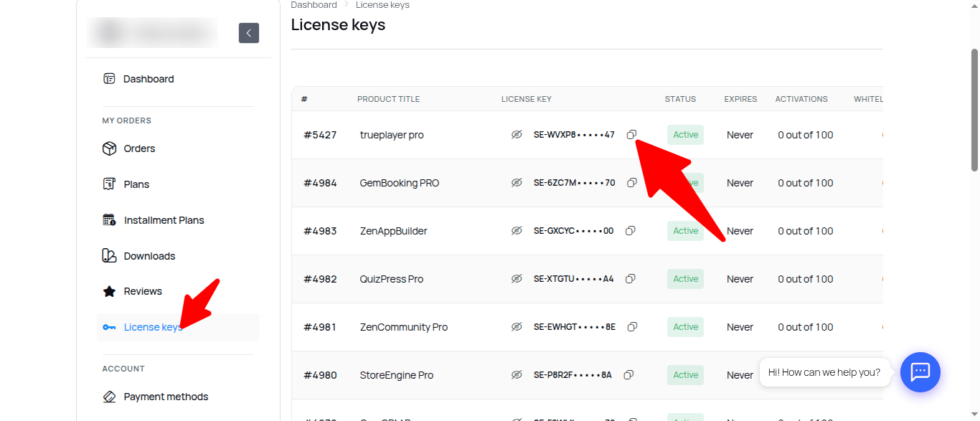
Task: Click the Active badge for ZenCommunity Pro
Action: (x=685, y=327)
